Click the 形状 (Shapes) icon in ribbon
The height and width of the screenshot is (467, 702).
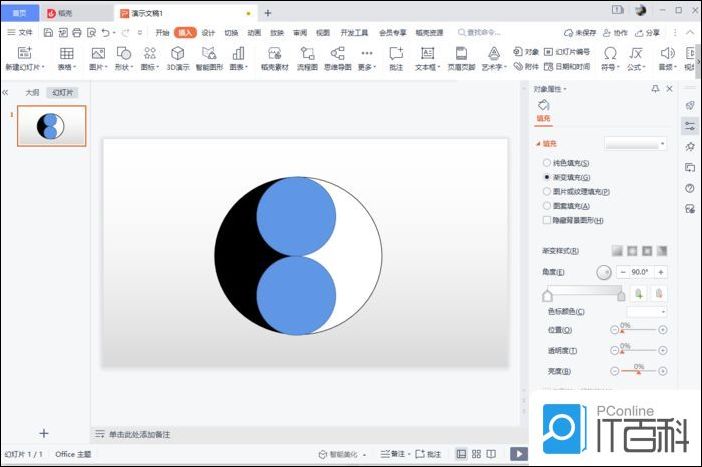pyautogui.click(x=123, y=53)
